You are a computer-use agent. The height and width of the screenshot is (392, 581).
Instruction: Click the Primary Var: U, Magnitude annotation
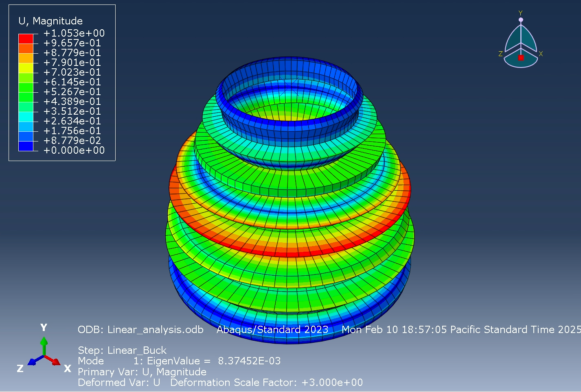click(x=143, y=372)
